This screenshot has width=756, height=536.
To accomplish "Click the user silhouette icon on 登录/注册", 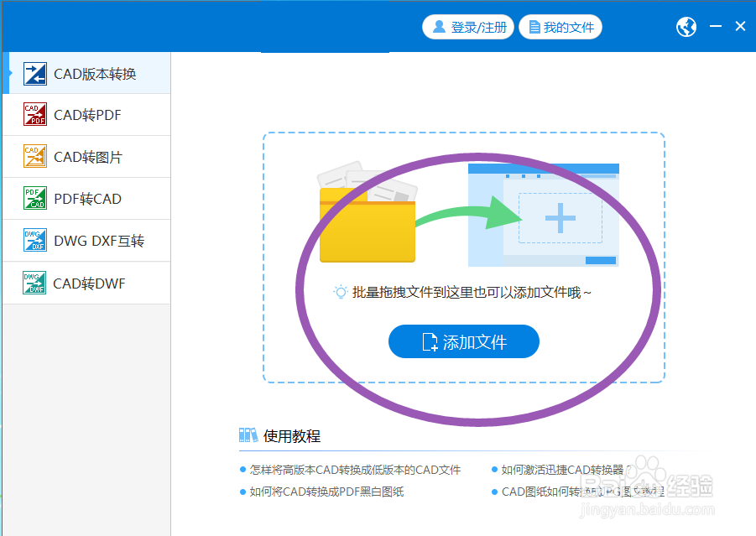I will point(438,26).
